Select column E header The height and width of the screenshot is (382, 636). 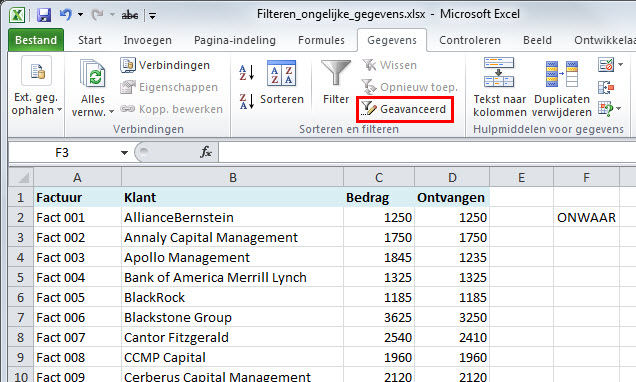[522, 177]
